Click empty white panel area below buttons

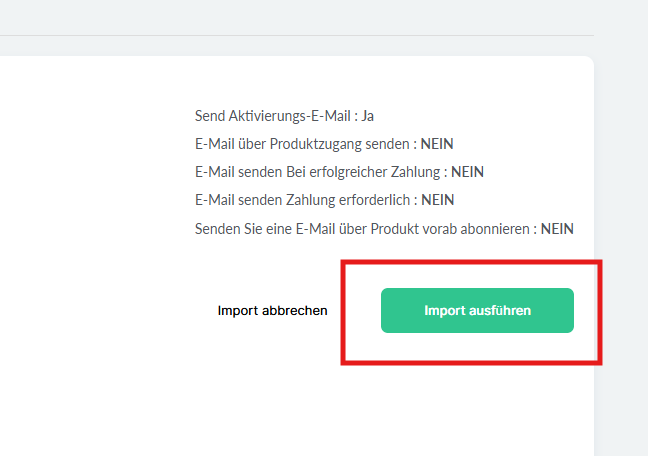300,410
